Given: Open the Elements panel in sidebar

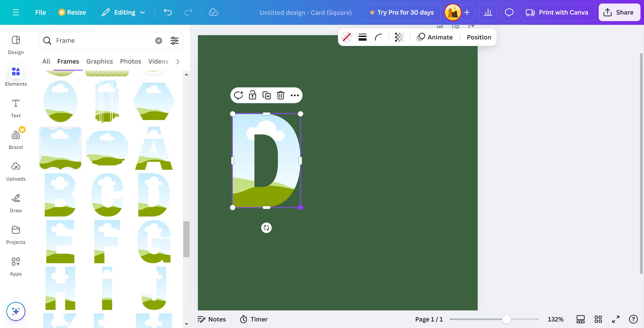Looking at the screenshot, I should click(x=16, y=76).
